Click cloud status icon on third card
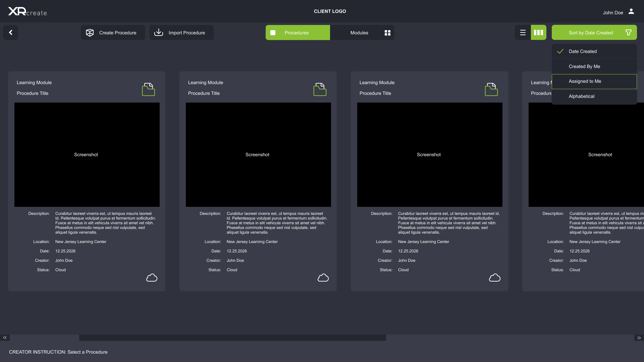The image size is (644, 362). click(x=494, y=278)
